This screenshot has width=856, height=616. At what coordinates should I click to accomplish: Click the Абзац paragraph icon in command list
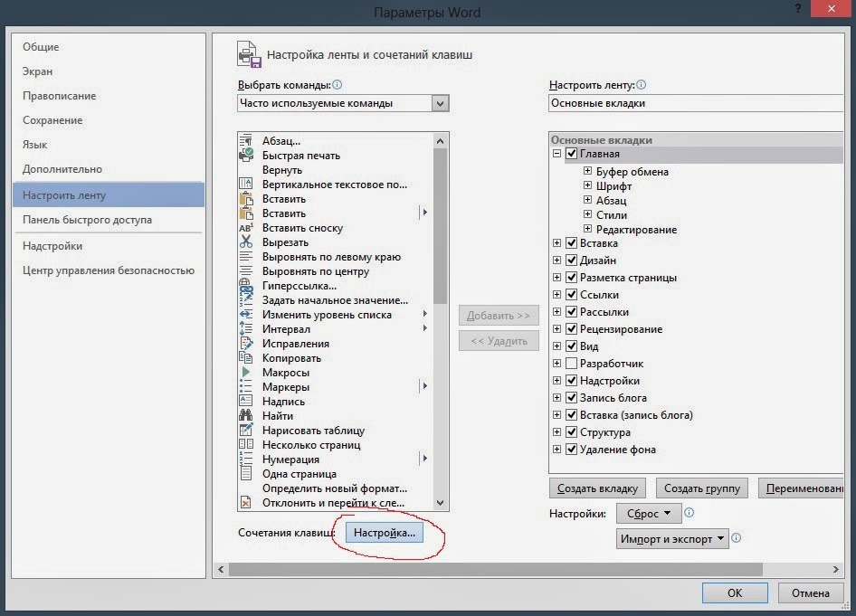coord(246,141)
